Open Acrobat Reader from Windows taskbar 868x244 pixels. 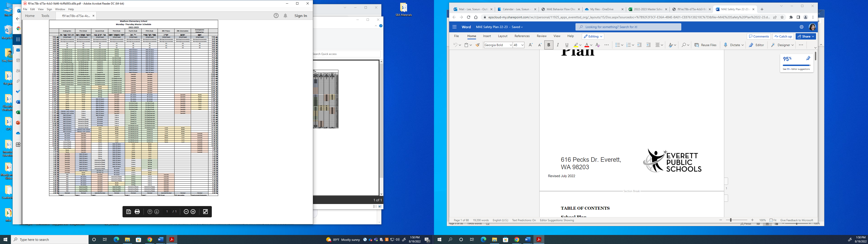tap(172, 240)
